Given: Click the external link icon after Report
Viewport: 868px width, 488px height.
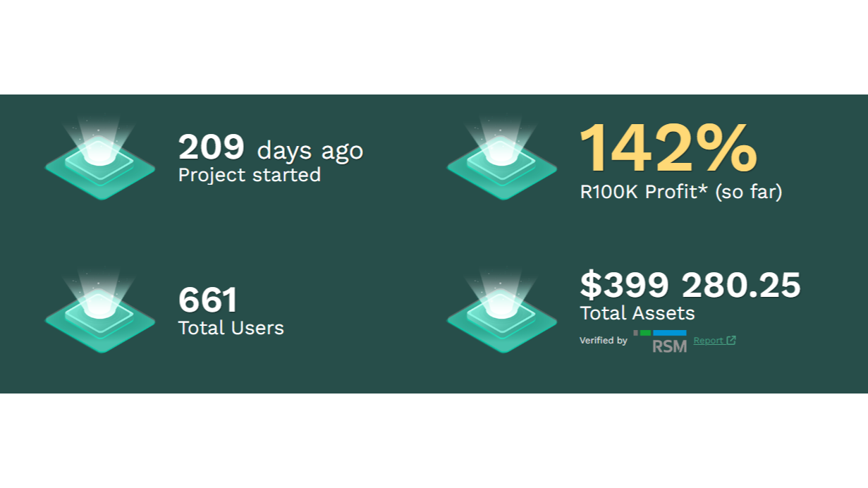Looking at the screenshot, I should (x=731, y=341).
